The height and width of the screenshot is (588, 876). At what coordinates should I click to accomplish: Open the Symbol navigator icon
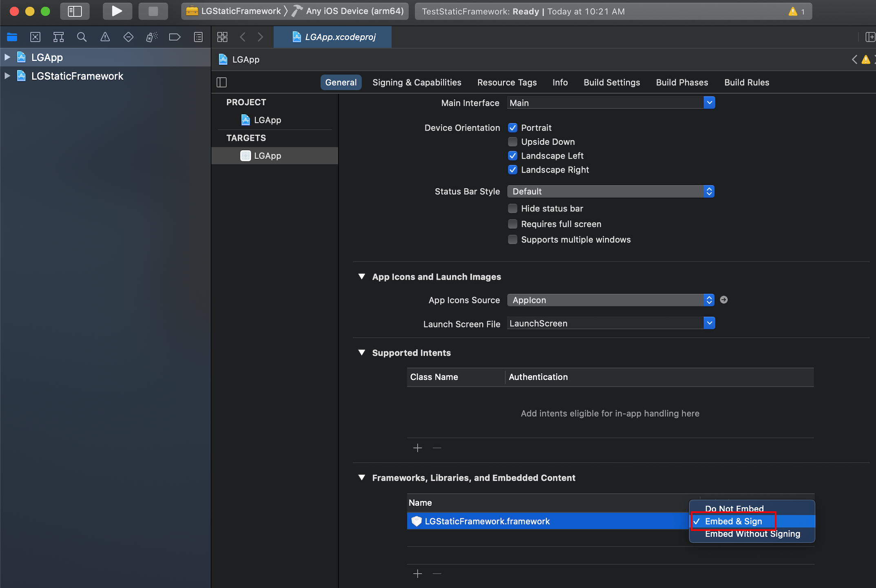point(59,37)
